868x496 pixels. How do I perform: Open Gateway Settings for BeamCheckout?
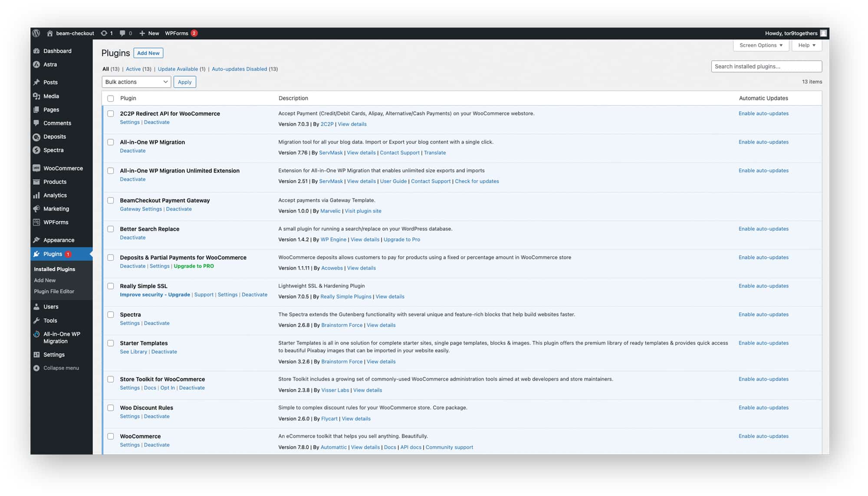coord(141,209)
